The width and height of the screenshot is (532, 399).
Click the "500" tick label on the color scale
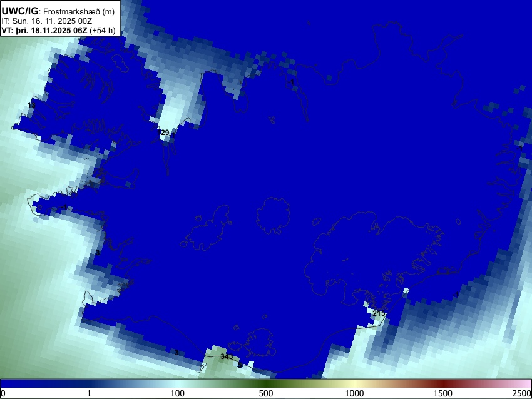point(265,393)
